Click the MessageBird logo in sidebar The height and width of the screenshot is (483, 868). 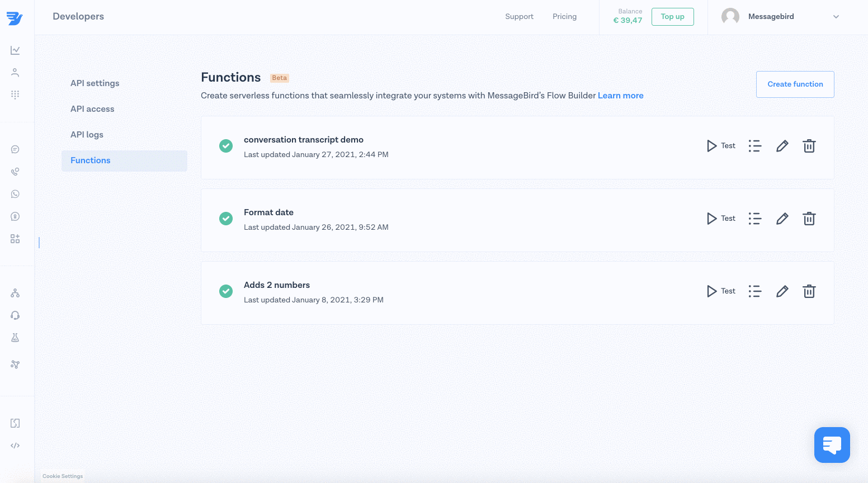[15, 18]
